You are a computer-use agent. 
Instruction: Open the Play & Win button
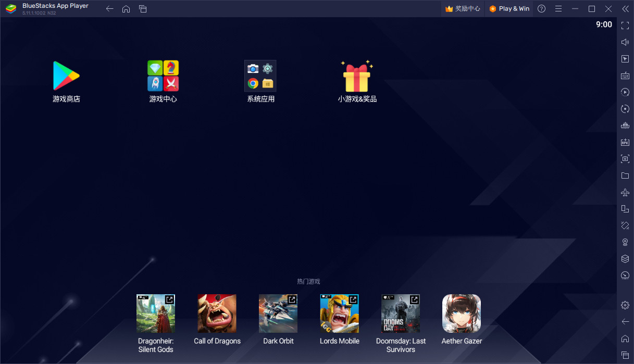(509, 9)
